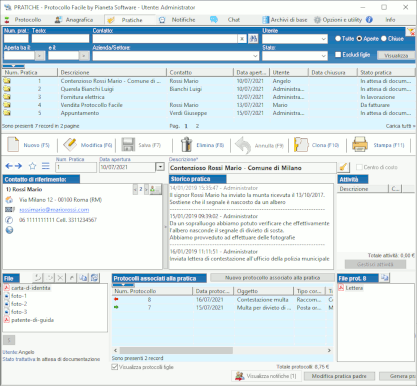Image resolution: width=417 pixels, height=386 pixels.
Task: Open the Utente filter dropdown
Action: [x=323, y=39]
